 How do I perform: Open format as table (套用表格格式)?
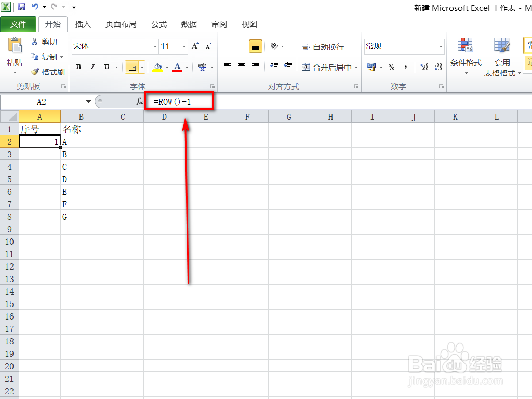(x=502, y=57)
